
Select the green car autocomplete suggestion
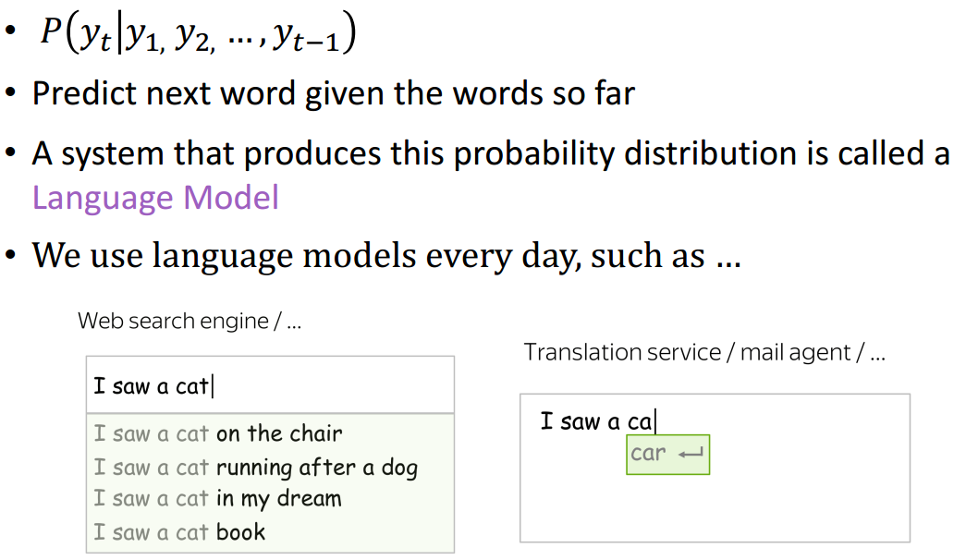click(x=666, y=455)
